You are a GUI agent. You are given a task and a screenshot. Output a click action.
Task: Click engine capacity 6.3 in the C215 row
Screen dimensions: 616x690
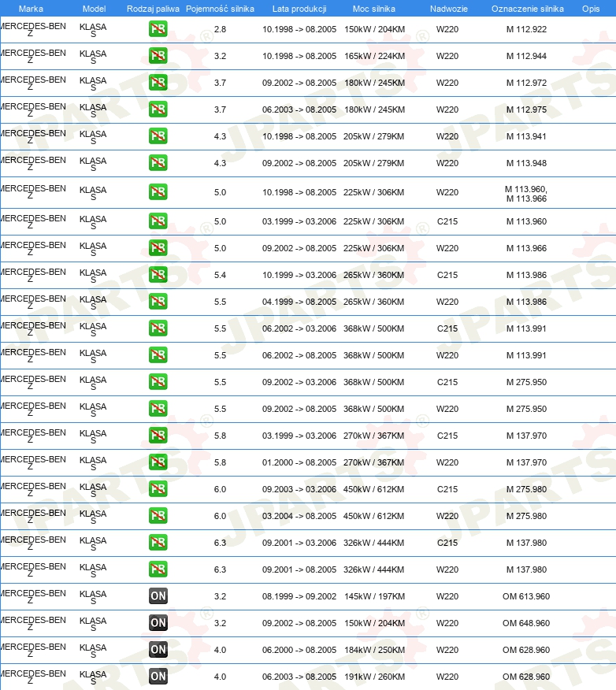point(220,543)
